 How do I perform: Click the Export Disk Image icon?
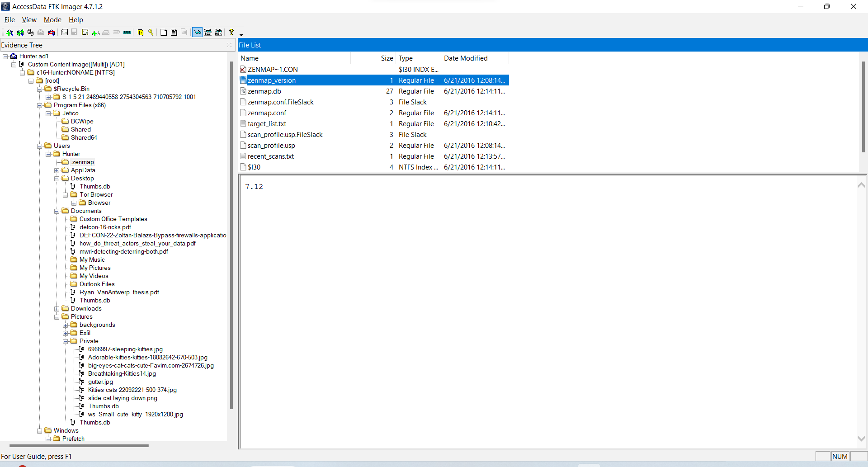tap(74, 32)
